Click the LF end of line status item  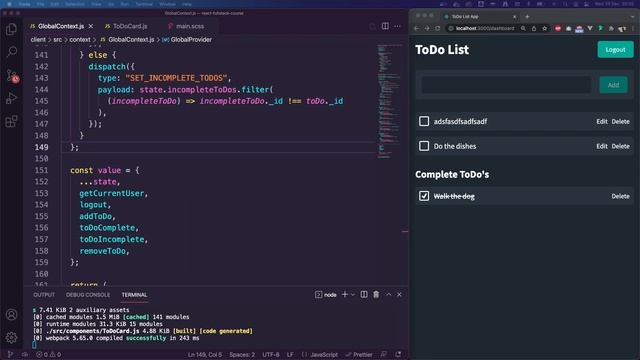[290, 355]
